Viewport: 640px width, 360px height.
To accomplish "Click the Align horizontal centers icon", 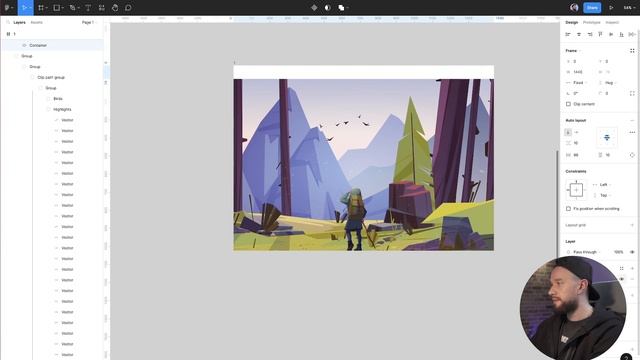I will click(x=579, y=34).
